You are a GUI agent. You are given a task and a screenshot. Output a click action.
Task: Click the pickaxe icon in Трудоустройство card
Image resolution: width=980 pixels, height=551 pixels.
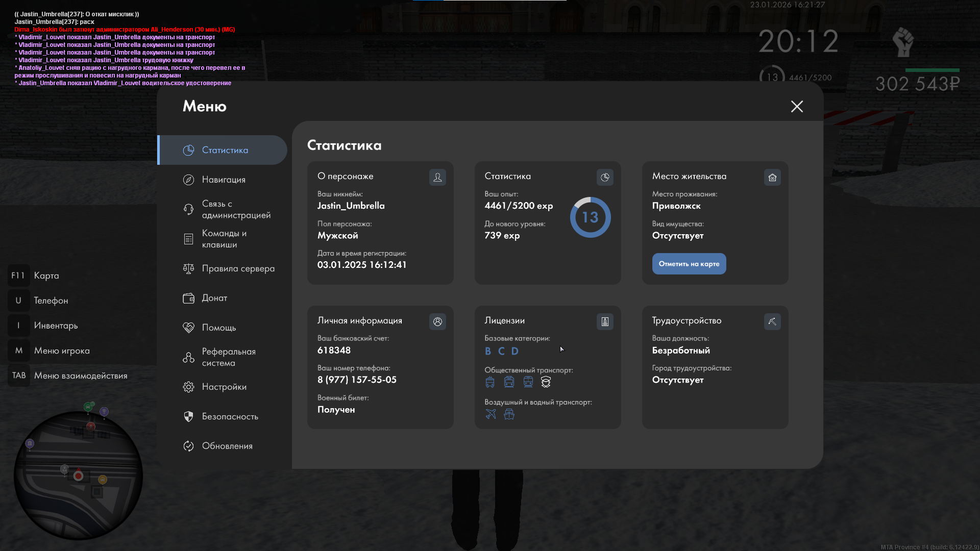click(x=772, y=321)
